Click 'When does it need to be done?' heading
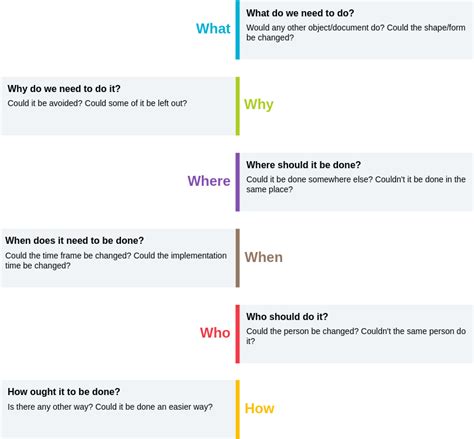Viewport: 474px width, 439px height. point(74,241)
